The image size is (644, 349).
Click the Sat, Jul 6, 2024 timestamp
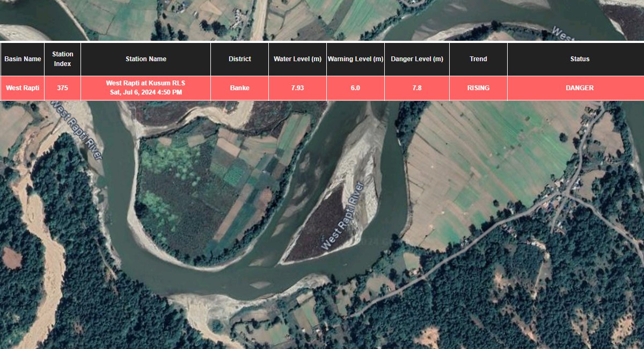[x=146, y=93]
